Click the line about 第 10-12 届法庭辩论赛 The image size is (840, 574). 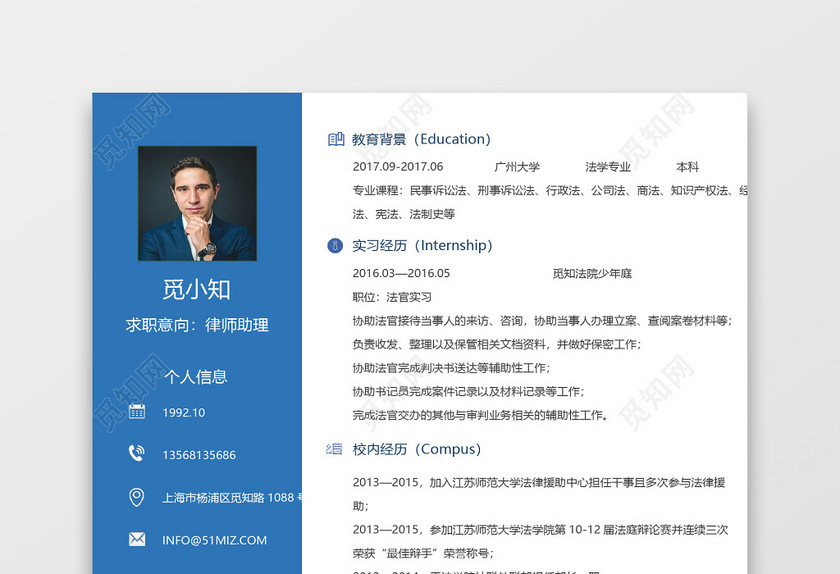[x=540, y=530]
